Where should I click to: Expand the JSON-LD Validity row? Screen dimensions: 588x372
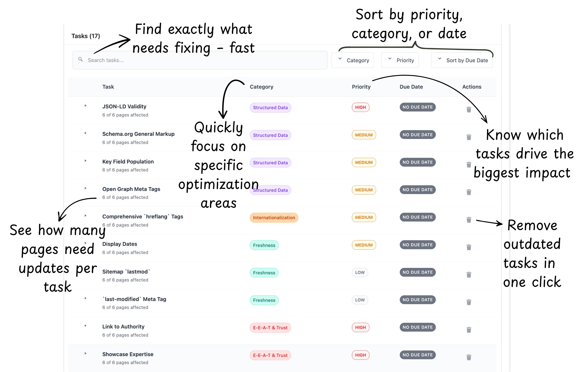click(86, 106)
